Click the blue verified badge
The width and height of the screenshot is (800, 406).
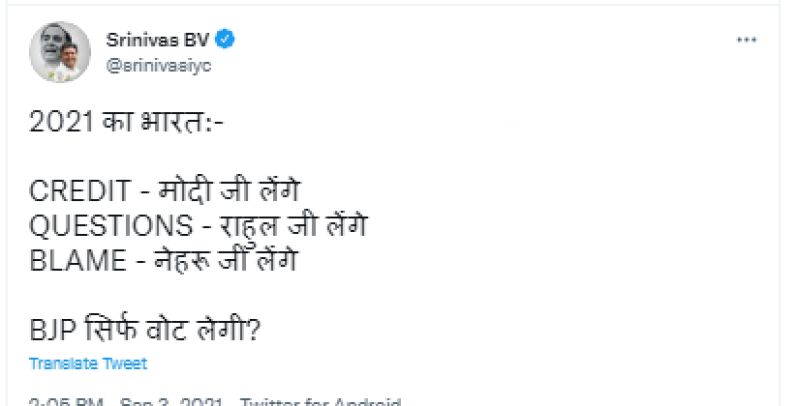[x=227, y=40]
